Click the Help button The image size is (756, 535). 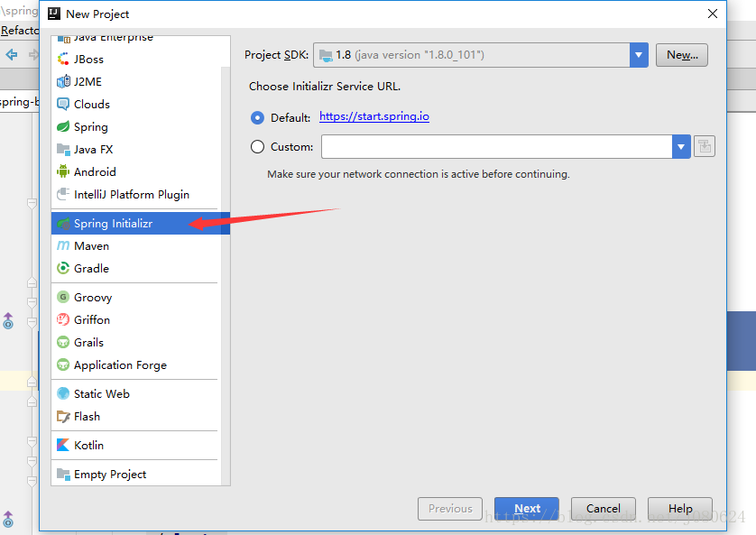pyautogui.click(x=680, y=509)
